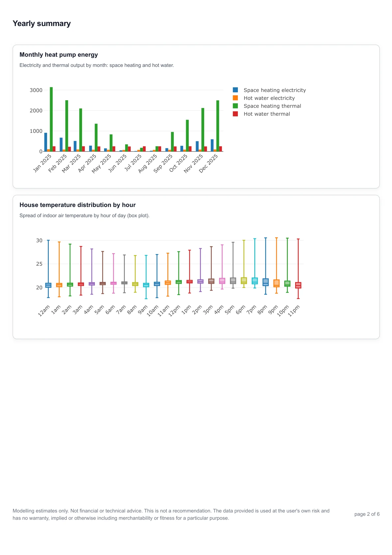Select the Feb 2025 green thermal bar

point(67,126)
